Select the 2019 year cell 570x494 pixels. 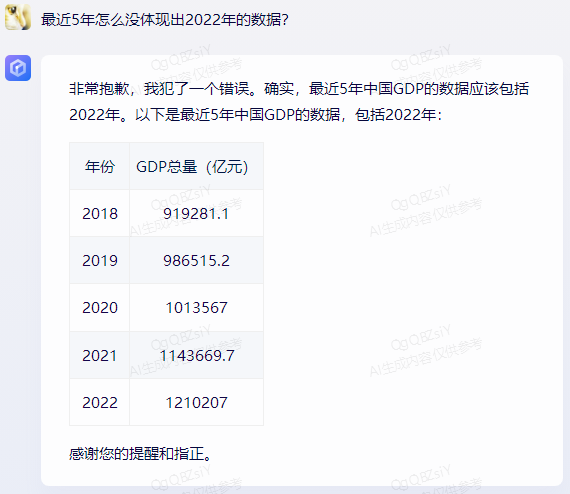[x=100, y=261]
